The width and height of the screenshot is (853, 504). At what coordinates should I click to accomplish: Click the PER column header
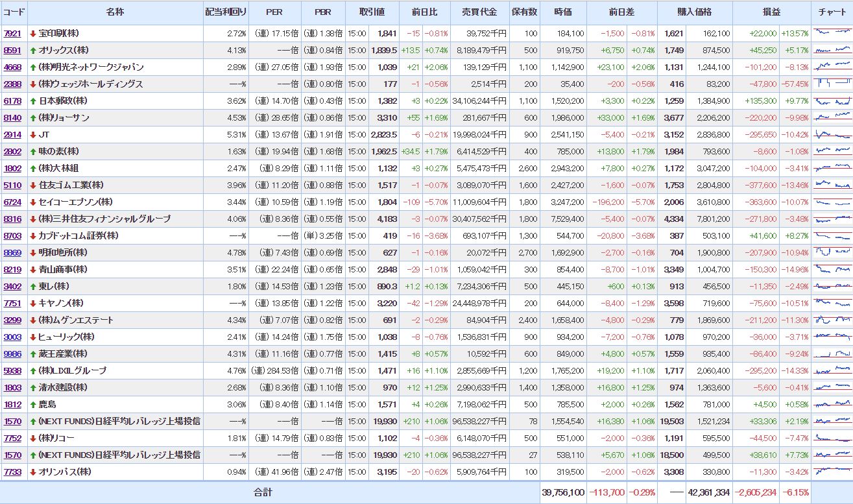tap(274, 12)
